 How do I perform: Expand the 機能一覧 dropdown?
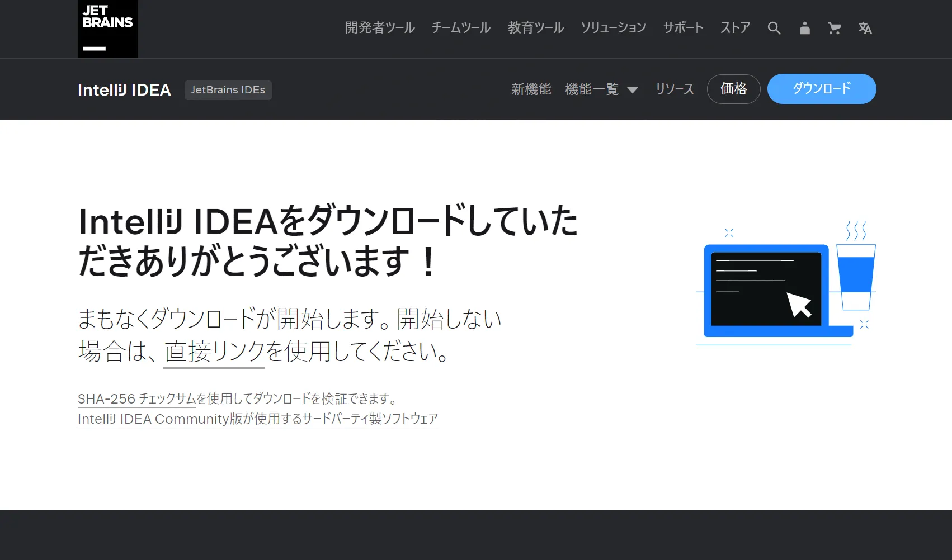click(x=601, y=89)
